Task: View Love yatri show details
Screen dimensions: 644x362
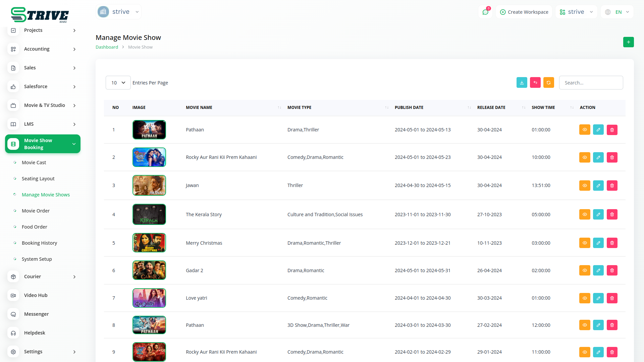Action: point(584,298)
